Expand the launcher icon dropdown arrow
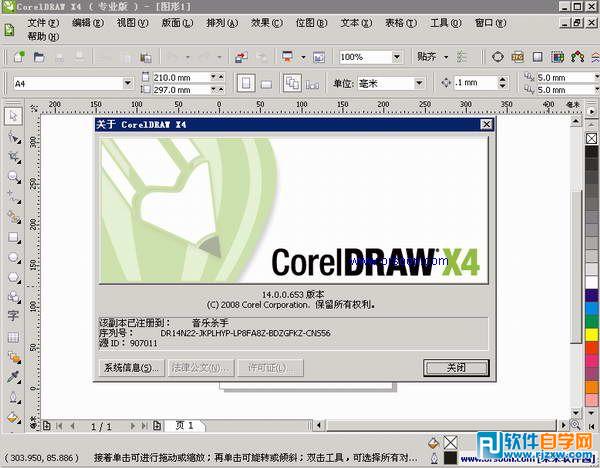The image size is (600, 468). point(303,57)
